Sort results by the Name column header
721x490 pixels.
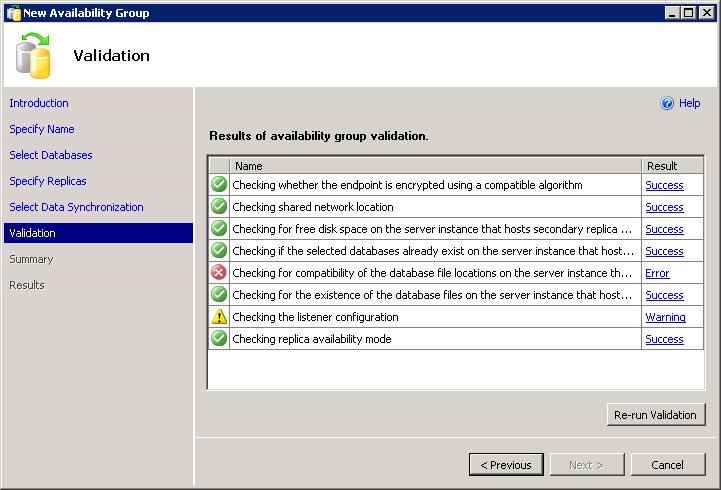pos(435,166)
